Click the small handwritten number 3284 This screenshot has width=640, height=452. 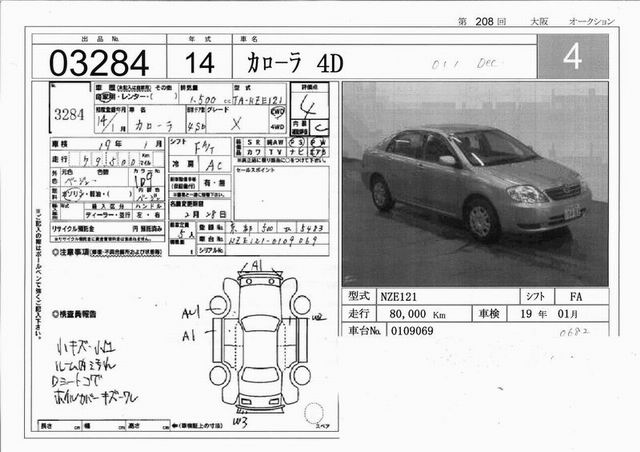(x=69, y=115)
